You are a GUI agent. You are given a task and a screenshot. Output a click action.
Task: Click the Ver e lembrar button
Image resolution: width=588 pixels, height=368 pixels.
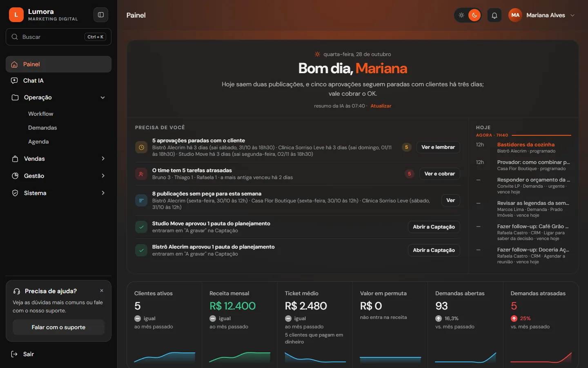coord(438,147)
